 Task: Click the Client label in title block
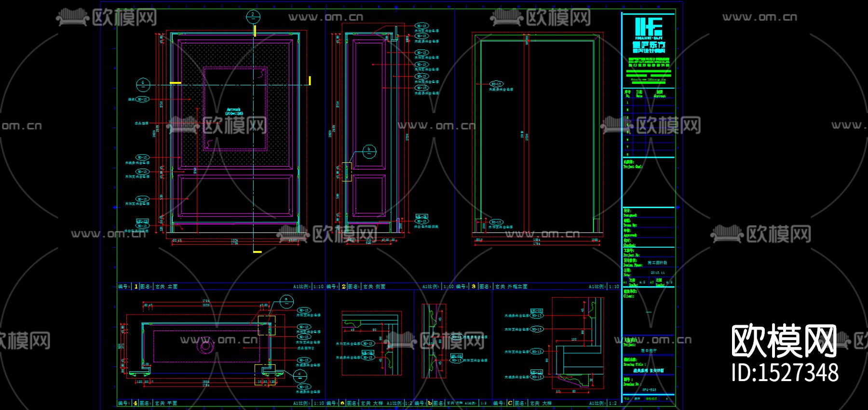(x=629, y=296)
